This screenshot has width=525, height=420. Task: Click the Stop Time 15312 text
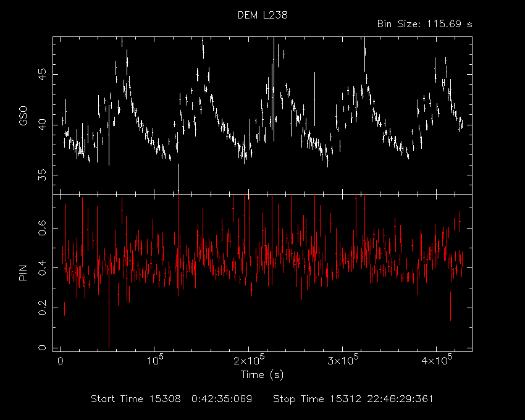point(317,399)
